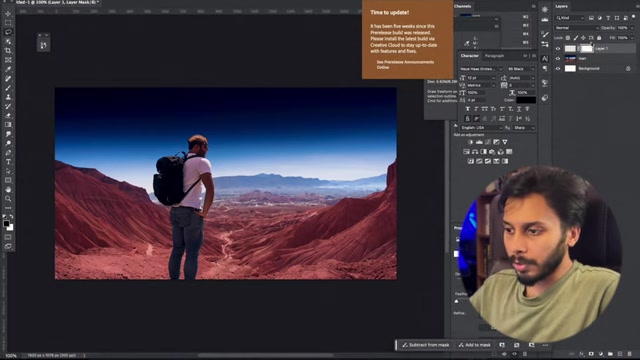Select the Gradient tool
Viewport: 640px width, 360px height.
coord(8,125)
